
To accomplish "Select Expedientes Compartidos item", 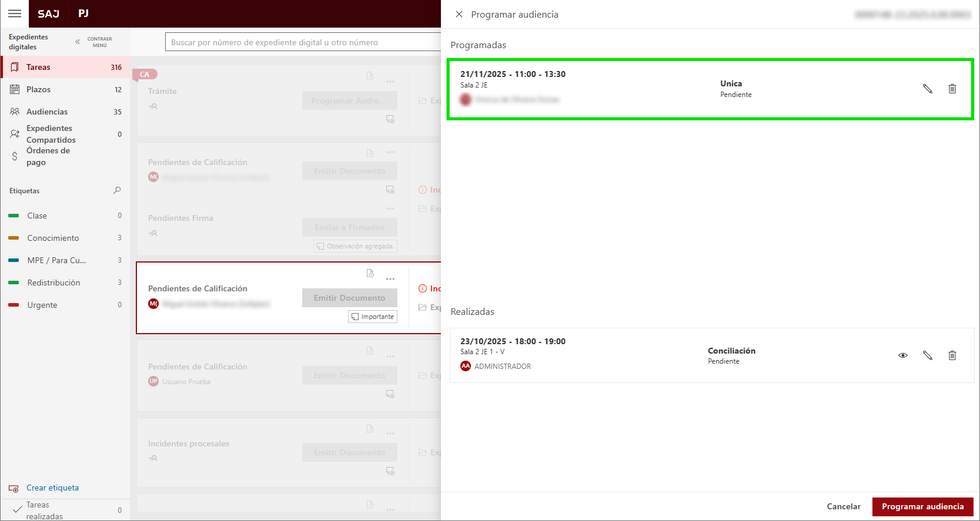I will 51,134.
